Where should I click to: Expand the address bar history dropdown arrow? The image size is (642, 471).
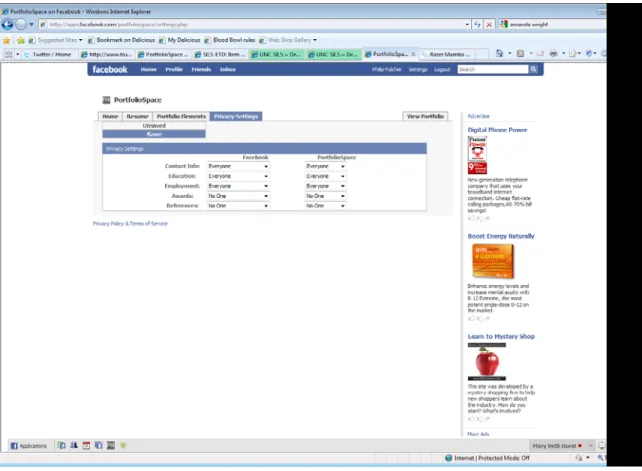pyautogui.click(x=467, y=25)
